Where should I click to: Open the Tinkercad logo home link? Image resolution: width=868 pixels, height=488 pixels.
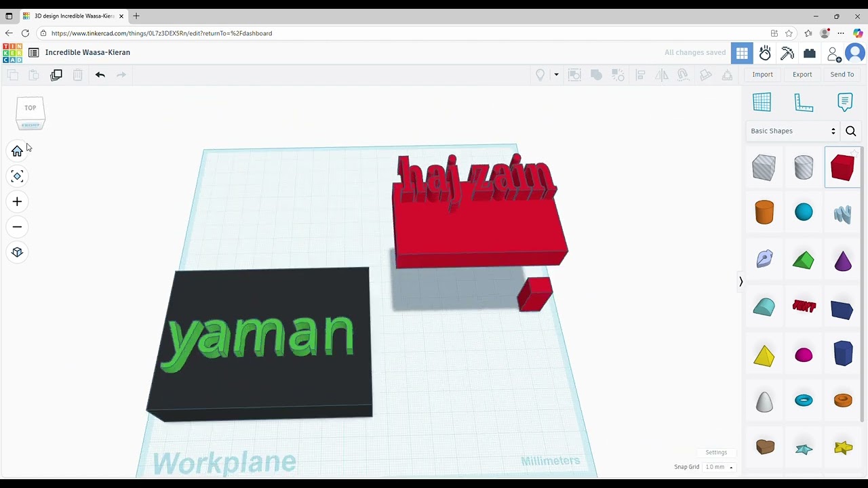12,53
